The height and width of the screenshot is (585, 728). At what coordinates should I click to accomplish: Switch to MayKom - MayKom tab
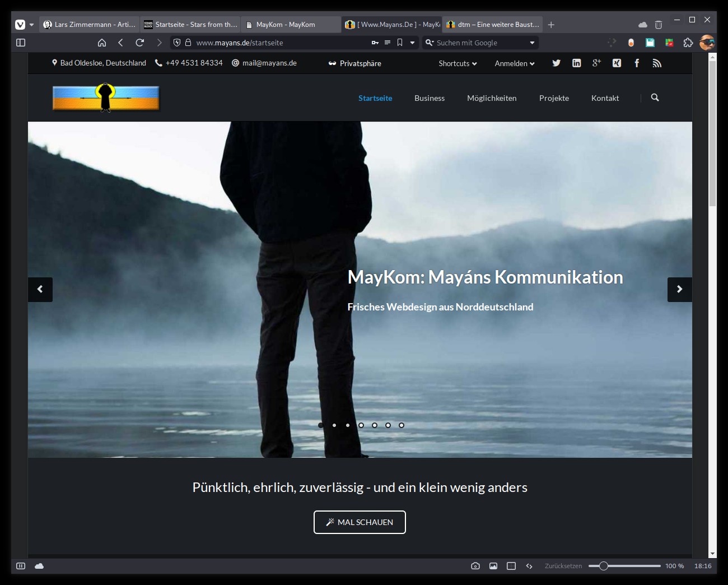tap(291, 25)
